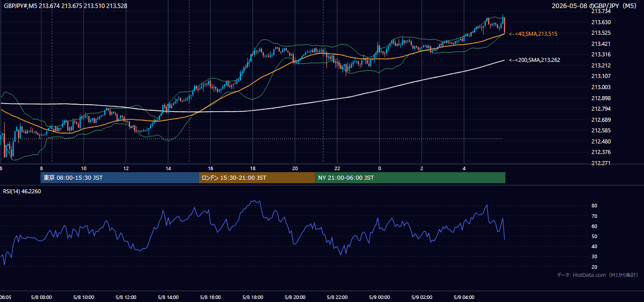Screen dimensions: 644x302
Task: Click the 5/8 14:00 date axis label
Action: [168, 297]
